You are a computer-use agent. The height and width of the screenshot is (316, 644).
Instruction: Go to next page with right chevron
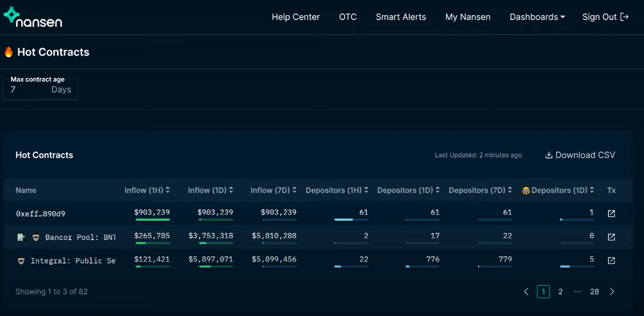[612, 292]
